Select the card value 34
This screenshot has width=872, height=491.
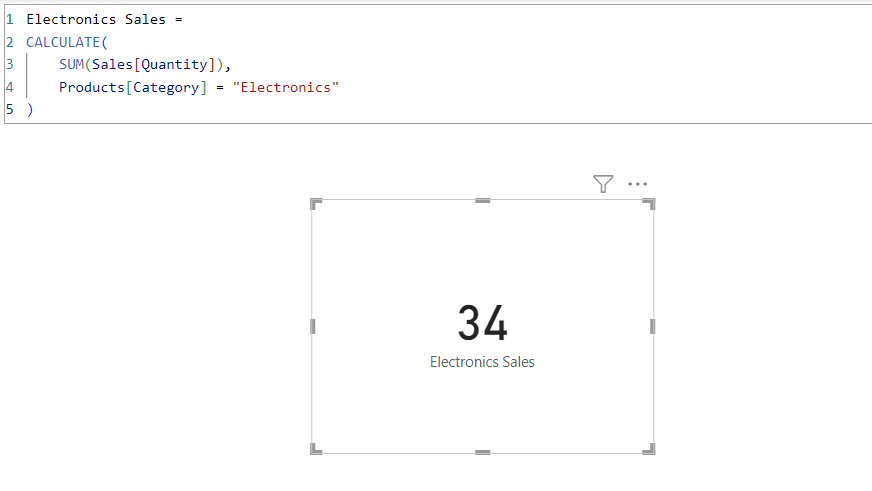(x=483, y=323)
